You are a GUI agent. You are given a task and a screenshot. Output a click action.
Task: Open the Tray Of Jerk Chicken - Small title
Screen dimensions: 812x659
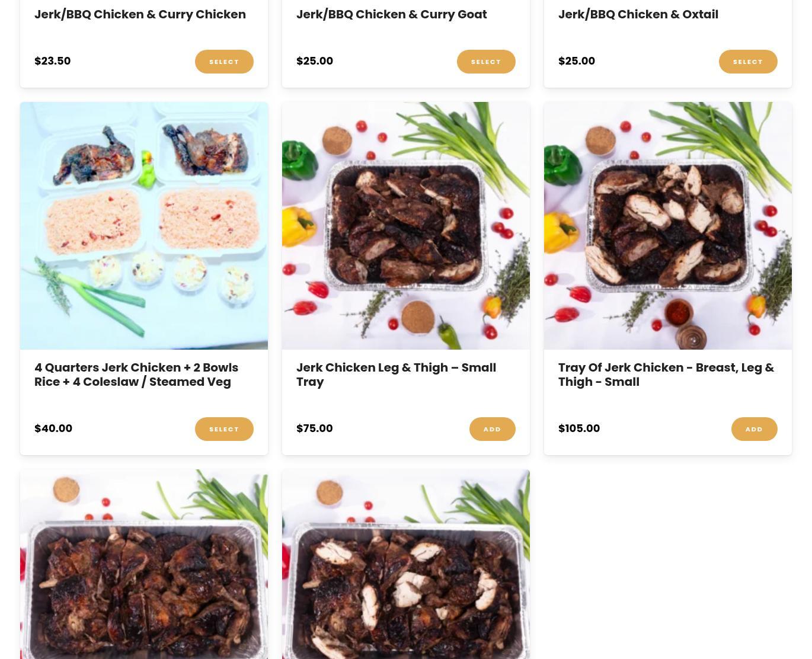click(666, 375)
